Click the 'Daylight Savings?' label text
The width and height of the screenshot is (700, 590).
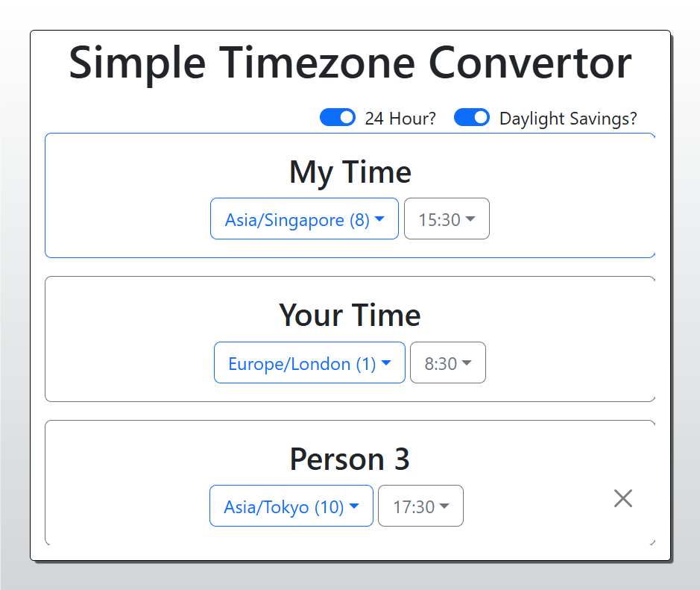click(x=568, y=119)
